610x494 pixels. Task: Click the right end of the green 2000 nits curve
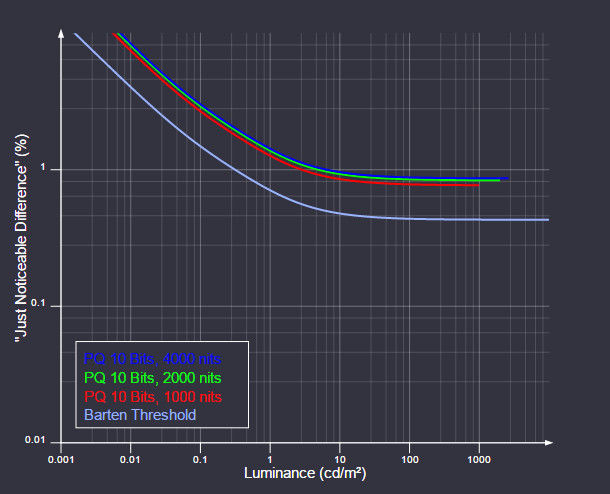tap(498, 180)
